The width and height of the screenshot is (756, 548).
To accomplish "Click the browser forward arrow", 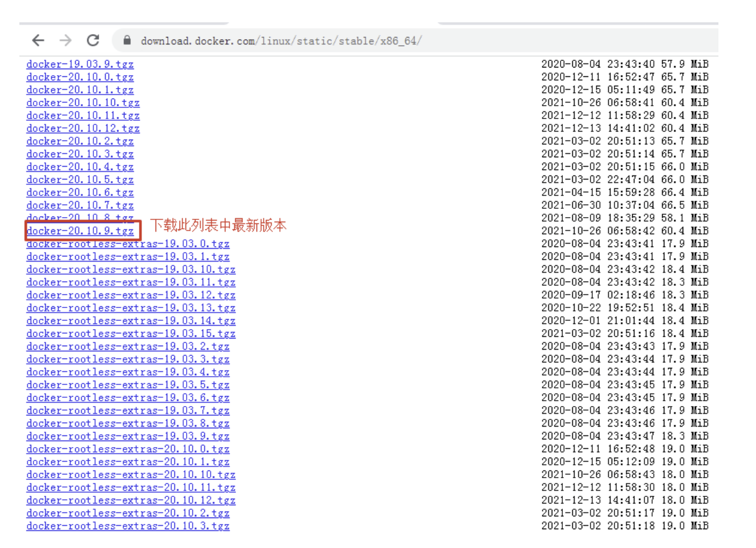I will click(66, 40).
